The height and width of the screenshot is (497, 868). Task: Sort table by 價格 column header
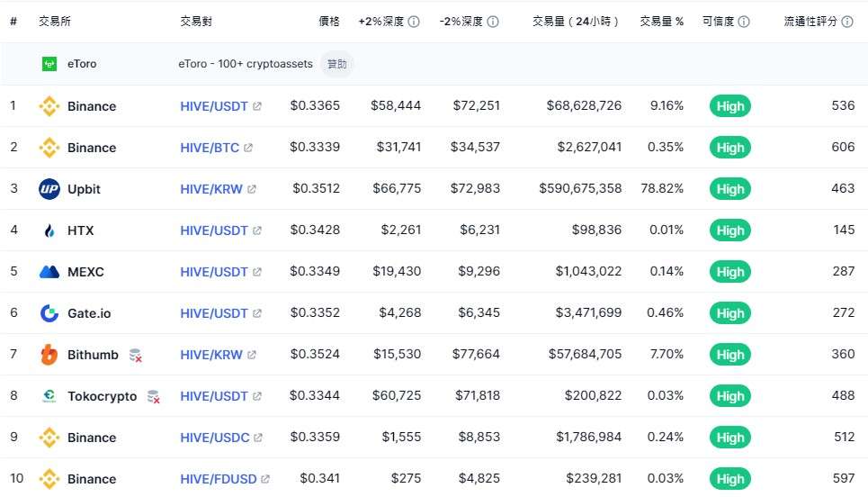(329, 22)
